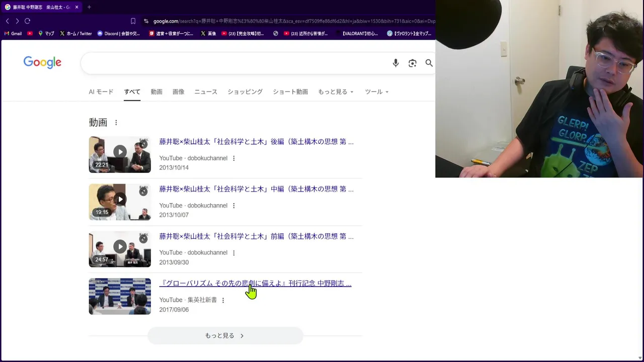
Task: Click the 2013/10/14 date text
Action: (x=174, y=168)
